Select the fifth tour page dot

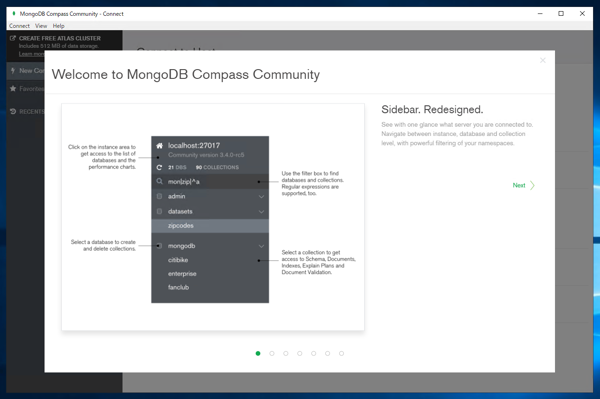click(x=313, y=353)
